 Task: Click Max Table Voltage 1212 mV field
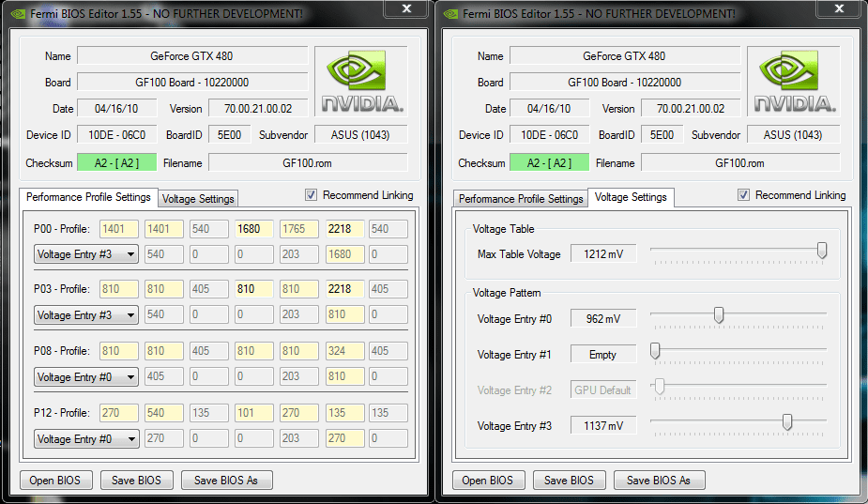pyautogui.click(x=603, y=254)
